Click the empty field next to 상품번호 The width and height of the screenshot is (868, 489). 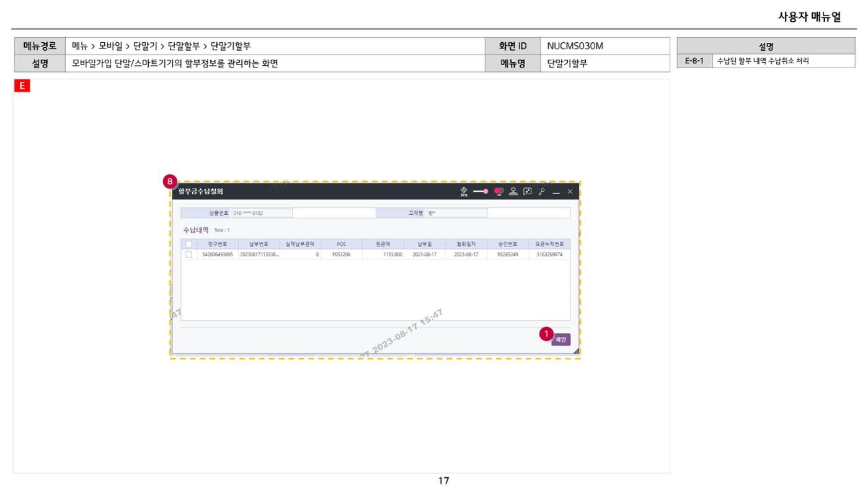tap(335, 213)
